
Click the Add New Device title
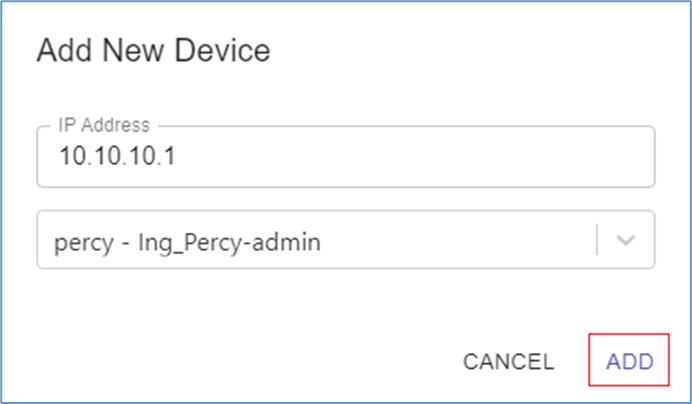click(x=153, y=51)
